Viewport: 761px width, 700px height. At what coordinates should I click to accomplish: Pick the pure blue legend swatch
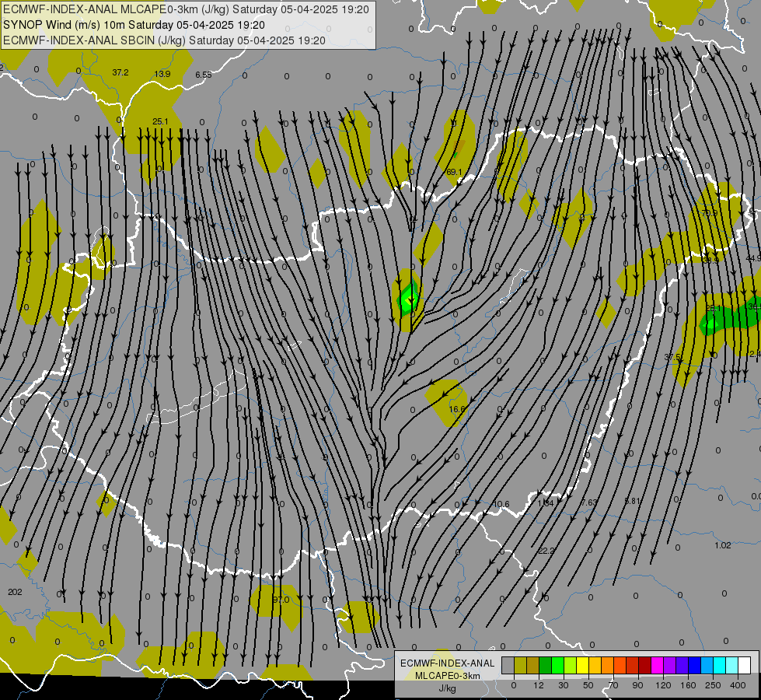694,665
